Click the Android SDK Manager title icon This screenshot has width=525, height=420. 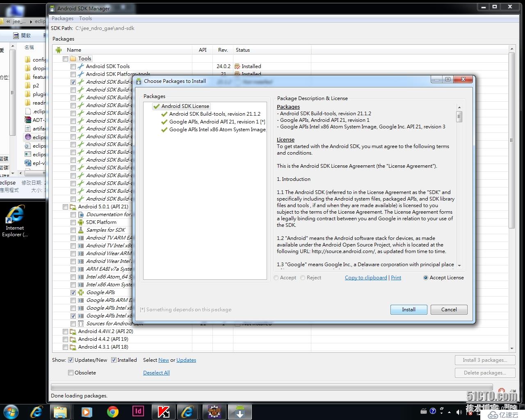point(52,8)
